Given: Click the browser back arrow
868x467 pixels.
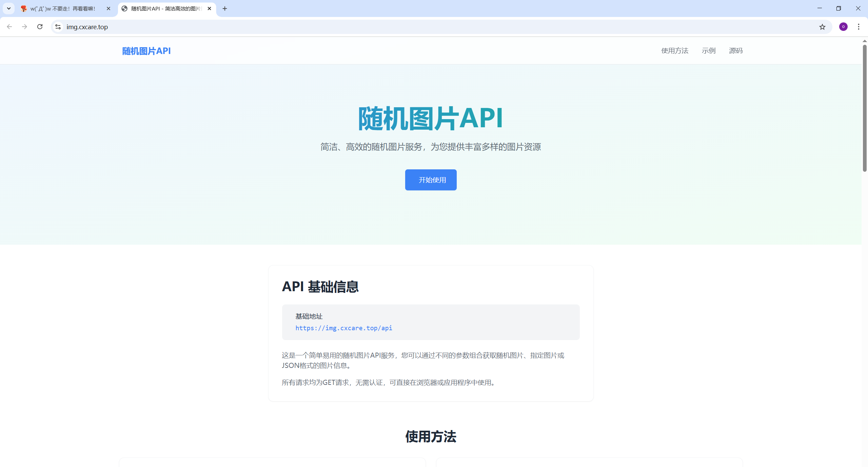Looking at the screenshot, I should click(x=9, y=27).
